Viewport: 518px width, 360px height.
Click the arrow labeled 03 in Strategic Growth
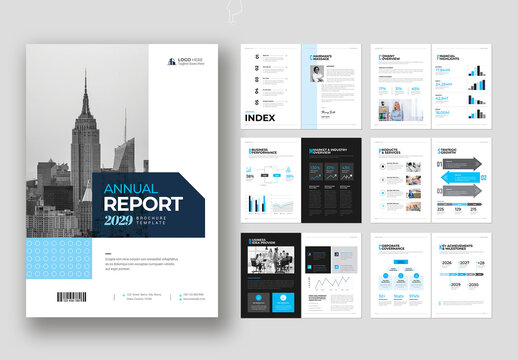pos(462,191)
